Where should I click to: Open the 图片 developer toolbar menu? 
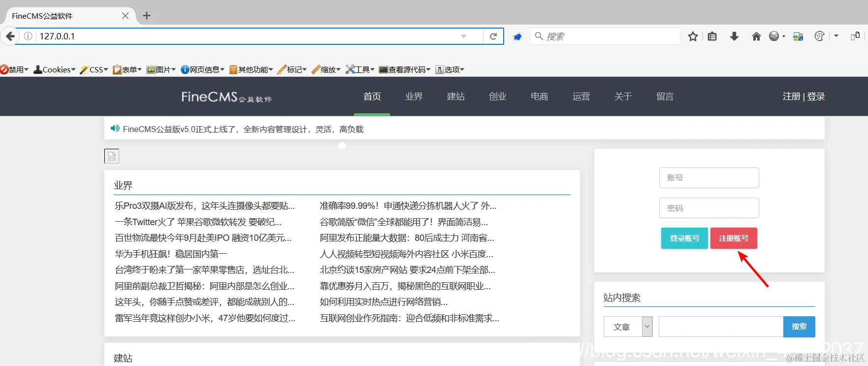click(161, 69)
